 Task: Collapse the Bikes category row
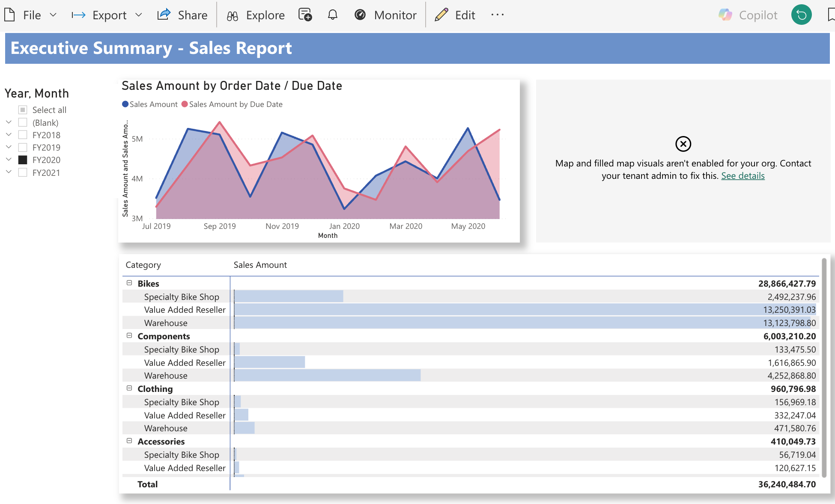coord(129,283)
